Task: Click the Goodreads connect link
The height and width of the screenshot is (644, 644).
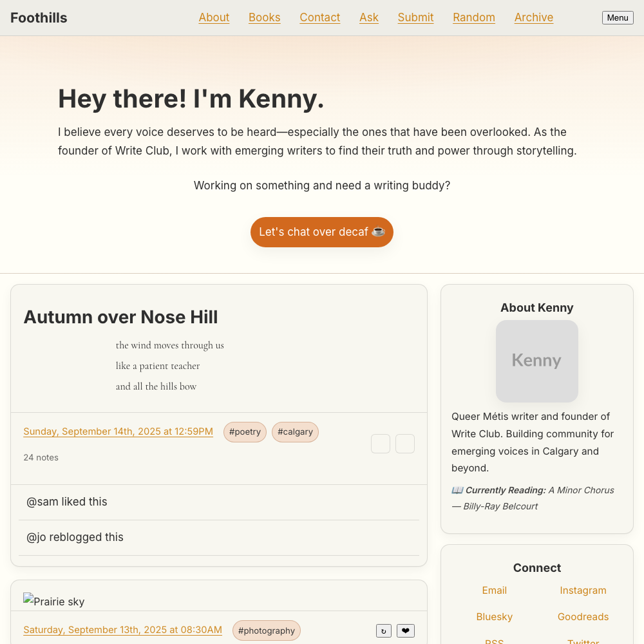Action: [583, 616]
